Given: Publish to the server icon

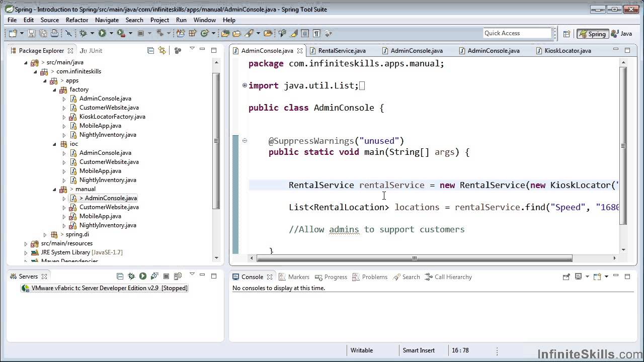Looking at the screenshot, I should tap(178, 276).
